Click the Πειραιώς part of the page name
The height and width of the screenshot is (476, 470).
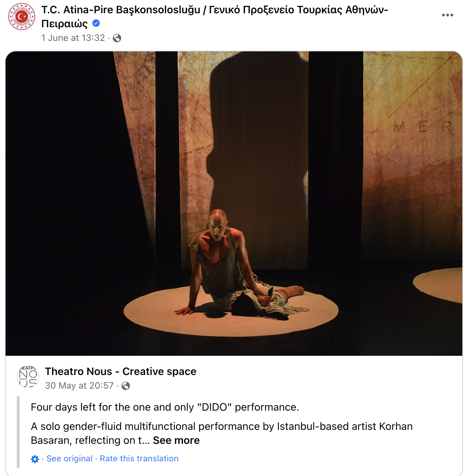(64, 24)
